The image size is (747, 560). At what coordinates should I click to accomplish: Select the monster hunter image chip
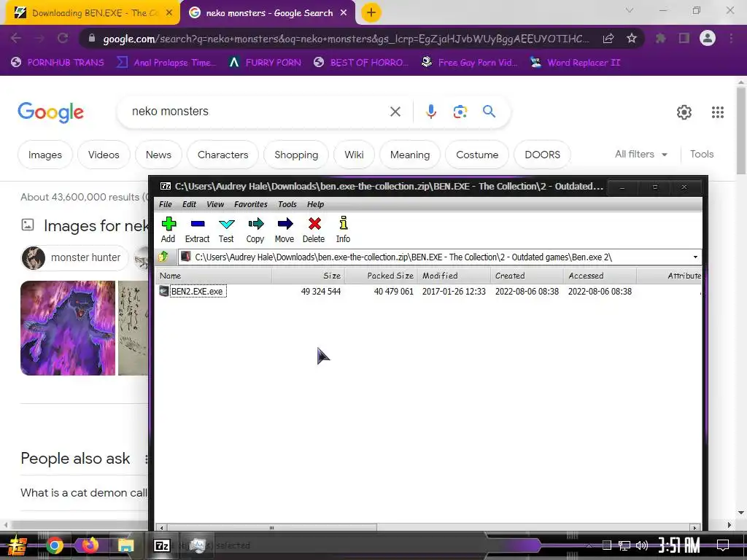(x=74, y=257)
